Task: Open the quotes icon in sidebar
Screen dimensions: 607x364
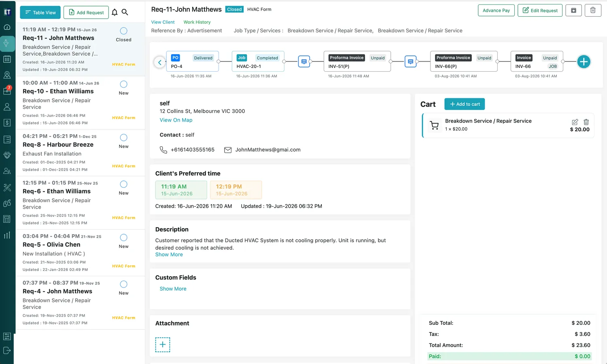Action: point(7,203)
